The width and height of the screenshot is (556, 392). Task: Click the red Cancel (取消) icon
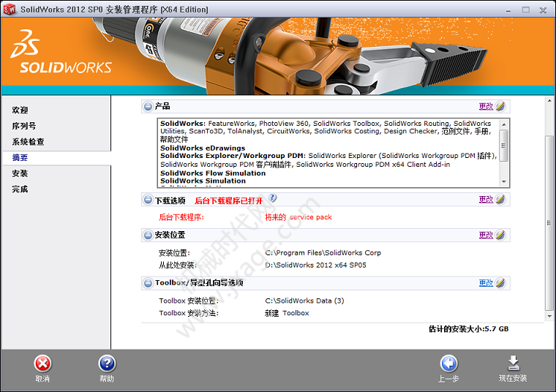click(42, 364)
